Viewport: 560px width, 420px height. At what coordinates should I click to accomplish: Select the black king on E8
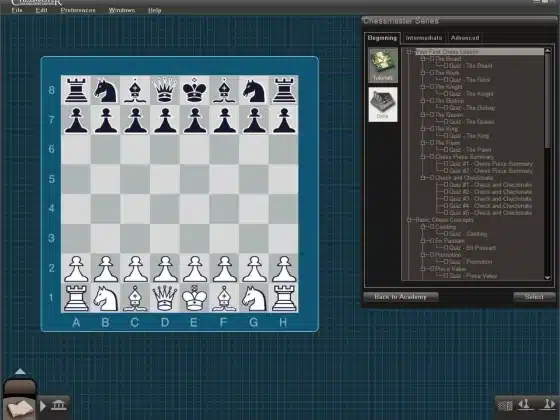(195, 90)
